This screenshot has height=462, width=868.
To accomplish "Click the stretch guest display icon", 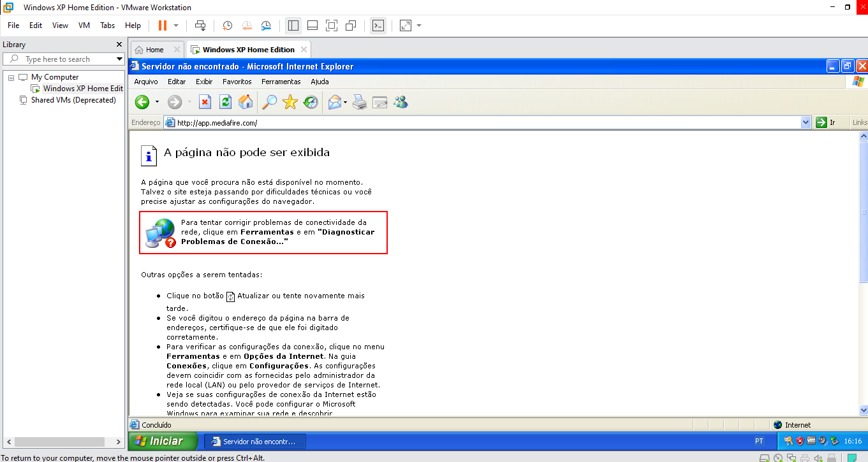I will pos(406,25).
